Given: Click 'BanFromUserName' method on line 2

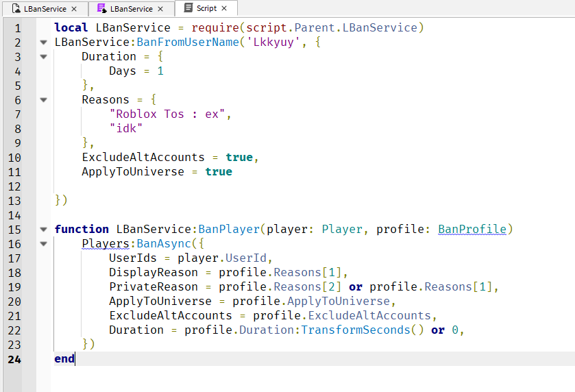Looking at the screenshot, I should (x=188, y=42).
